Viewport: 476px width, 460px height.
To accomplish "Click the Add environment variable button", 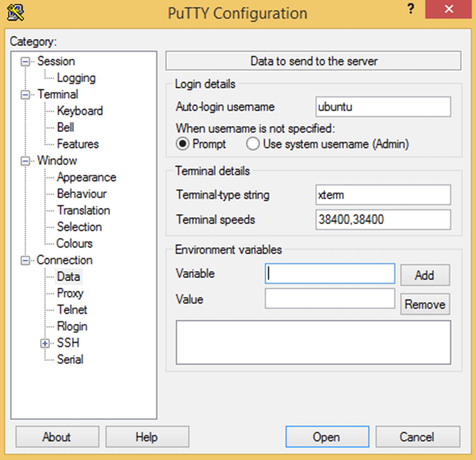I will pos(425,275).
